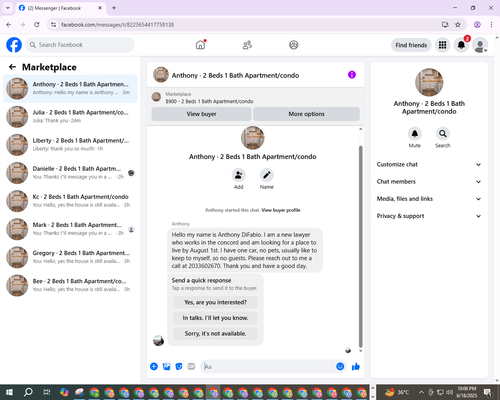The width and height of the screenshot is (500, 400).
Task: Focus the Search Facebook field
Action: [80, 45]
